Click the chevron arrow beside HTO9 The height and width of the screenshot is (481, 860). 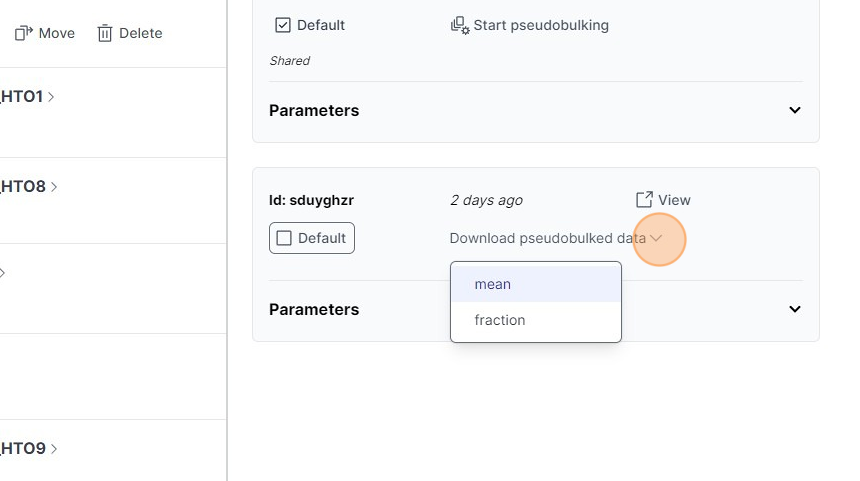(53, 449)
